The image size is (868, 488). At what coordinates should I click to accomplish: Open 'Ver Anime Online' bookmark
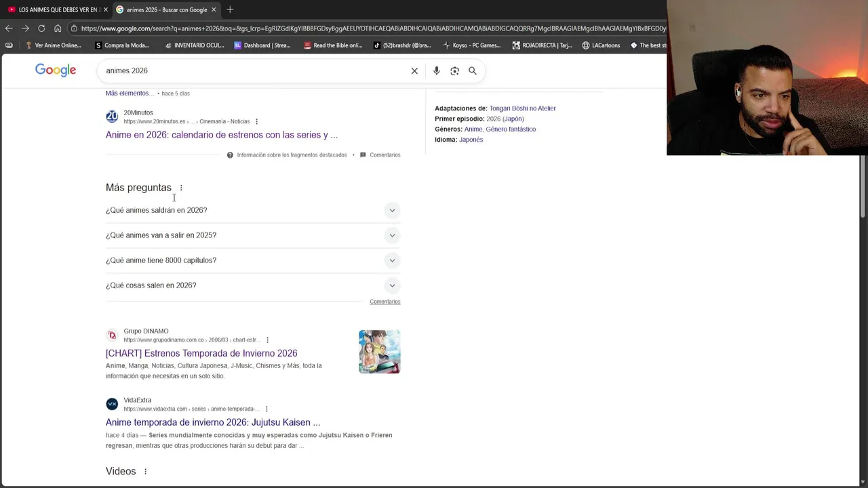pyautogui.click(x=53, y=45)
